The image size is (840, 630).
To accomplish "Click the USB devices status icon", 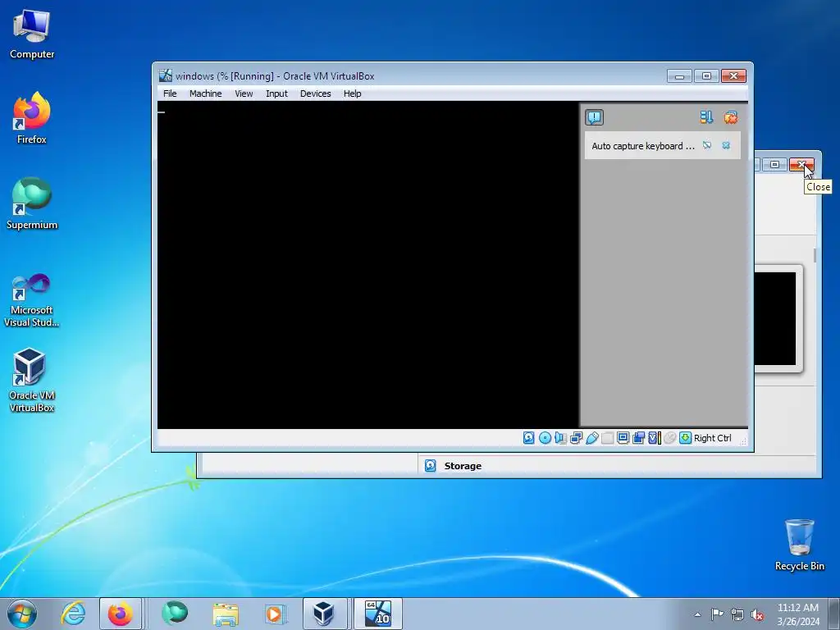I will 592,438.
